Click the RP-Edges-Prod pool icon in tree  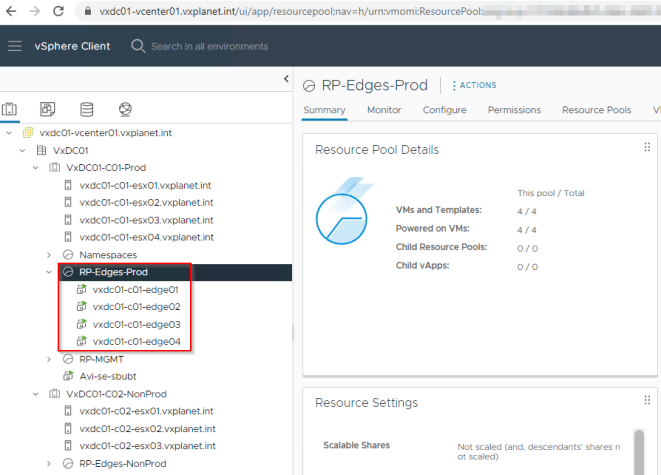pos(68,272)
